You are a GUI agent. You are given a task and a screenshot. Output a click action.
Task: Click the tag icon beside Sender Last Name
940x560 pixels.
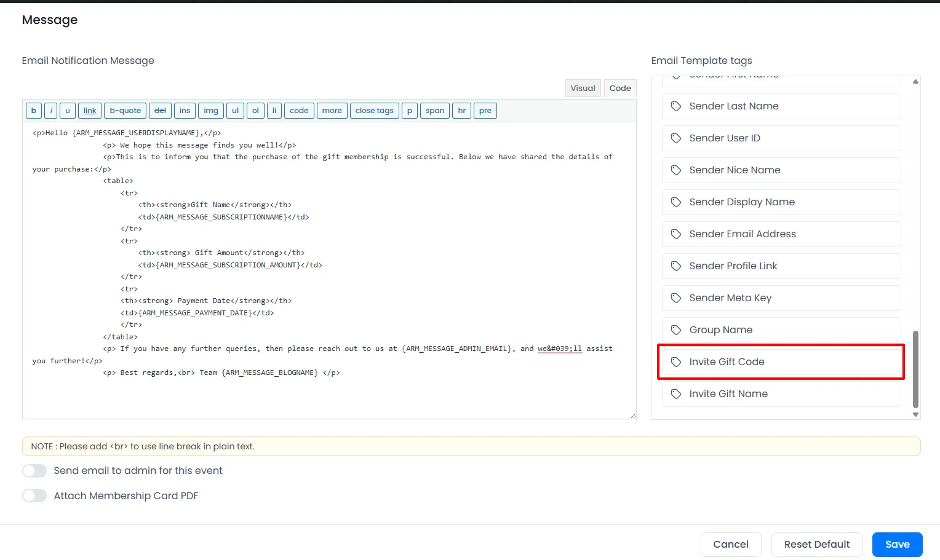676,106
